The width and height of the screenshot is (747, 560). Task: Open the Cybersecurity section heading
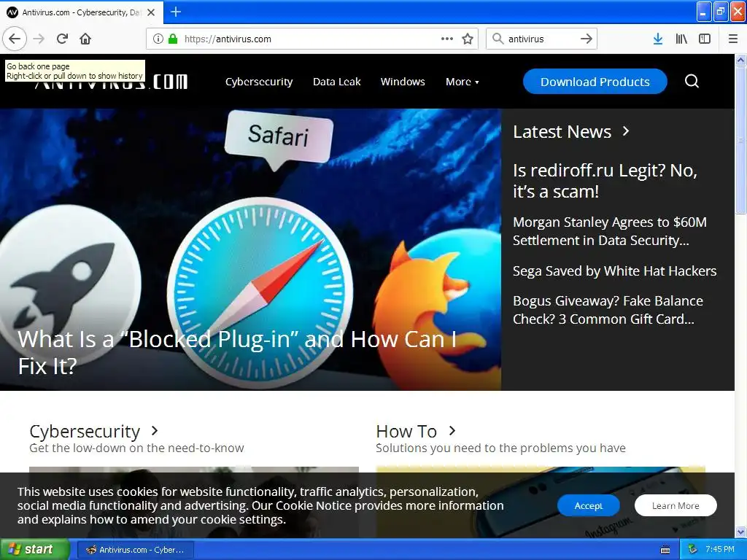coord(85,431)
